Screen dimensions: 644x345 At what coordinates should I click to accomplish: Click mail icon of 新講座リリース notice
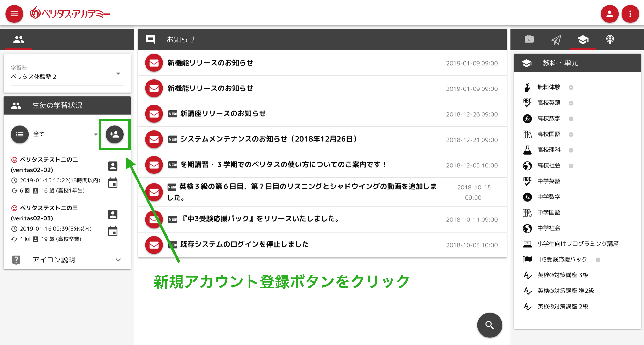[x=154, y=114]
